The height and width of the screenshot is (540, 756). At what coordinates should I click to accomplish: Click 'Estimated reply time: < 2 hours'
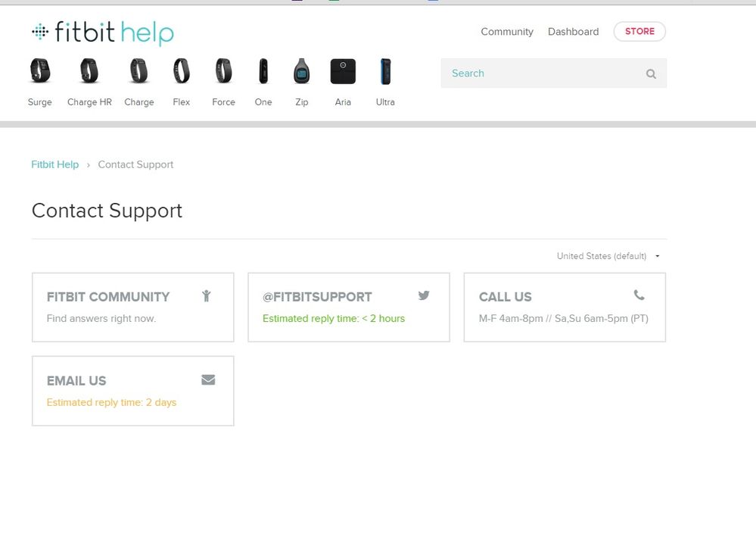[x=334, y=319]
